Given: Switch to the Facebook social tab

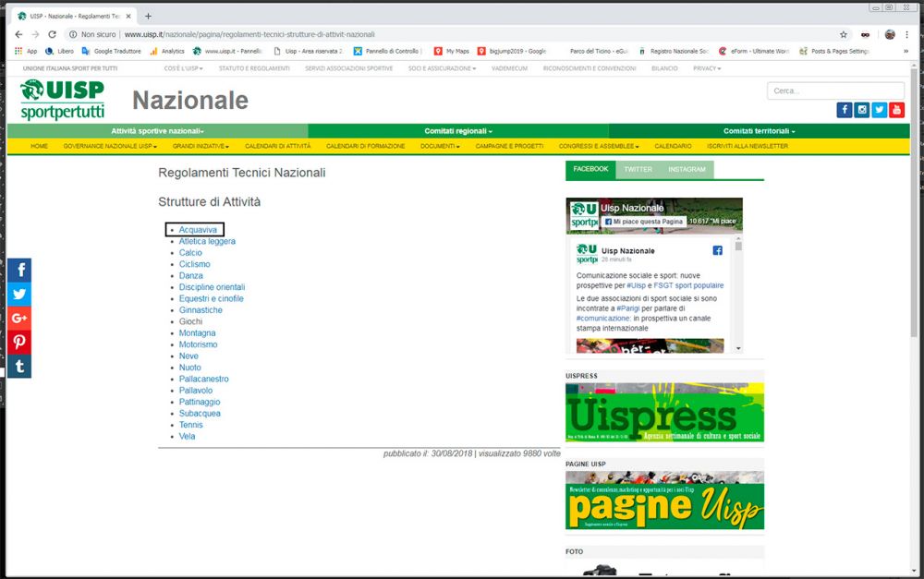Looking at the screenshot, I should point(590,169).
